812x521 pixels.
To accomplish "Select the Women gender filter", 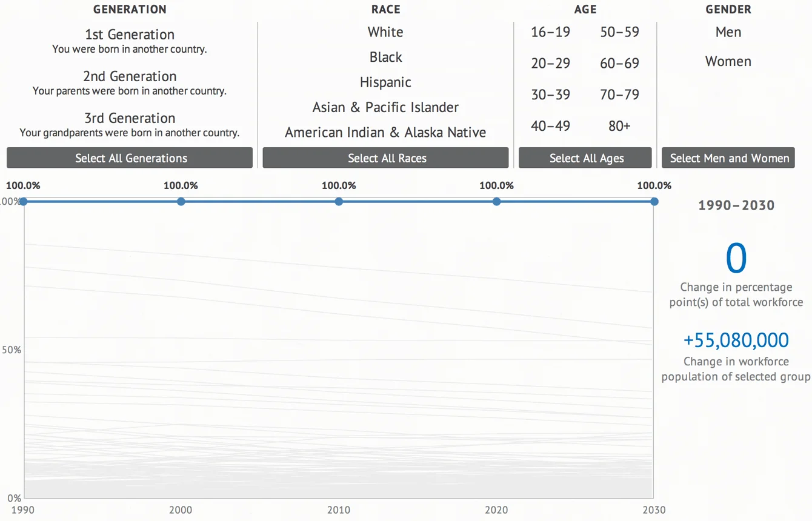I will (728, 62).
